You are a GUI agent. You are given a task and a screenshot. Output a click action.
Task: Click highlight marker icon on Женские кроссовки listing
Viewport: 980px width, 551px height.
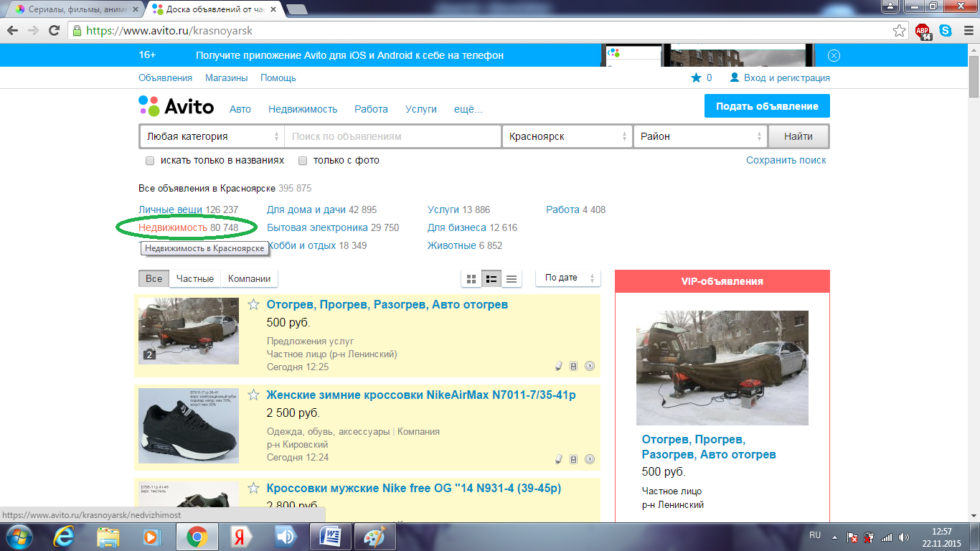[x=559, y=459]
